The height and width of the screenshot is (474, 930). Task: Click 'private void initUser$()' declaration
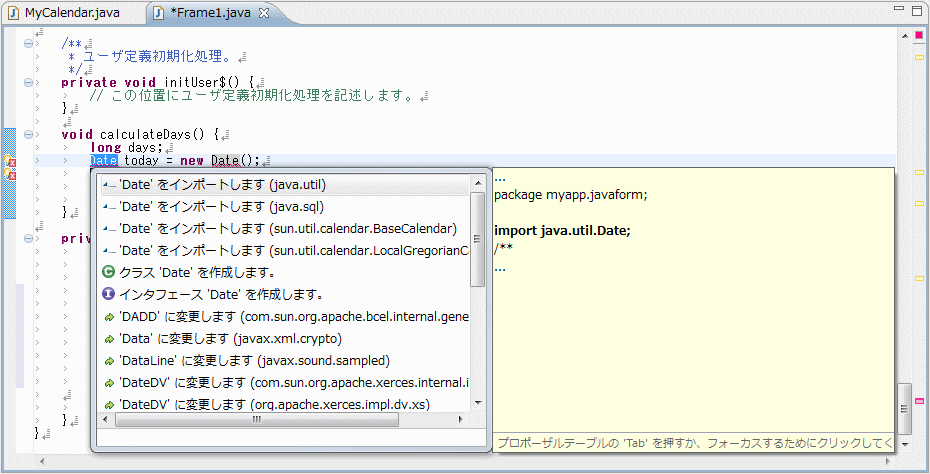point(158,82)
